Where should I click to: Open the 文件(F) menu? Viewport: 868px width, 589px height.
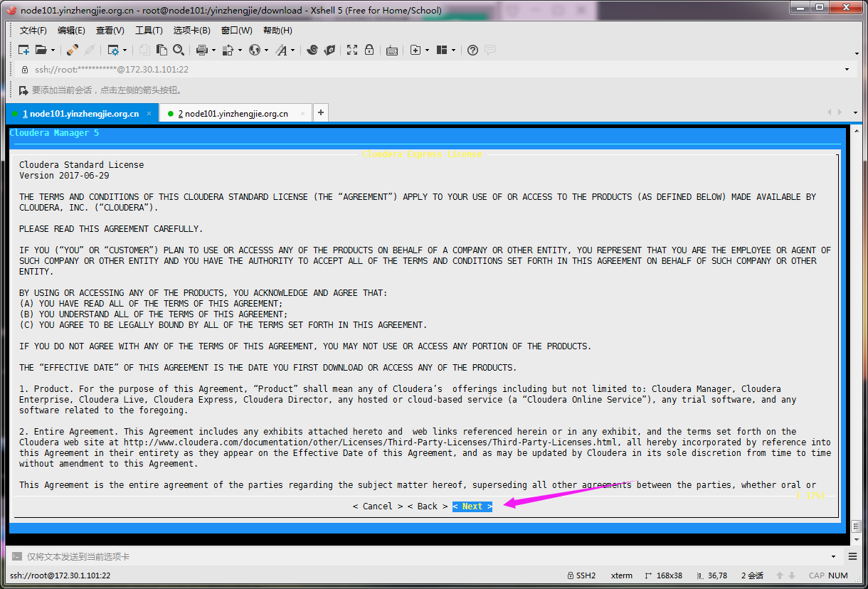33,31
